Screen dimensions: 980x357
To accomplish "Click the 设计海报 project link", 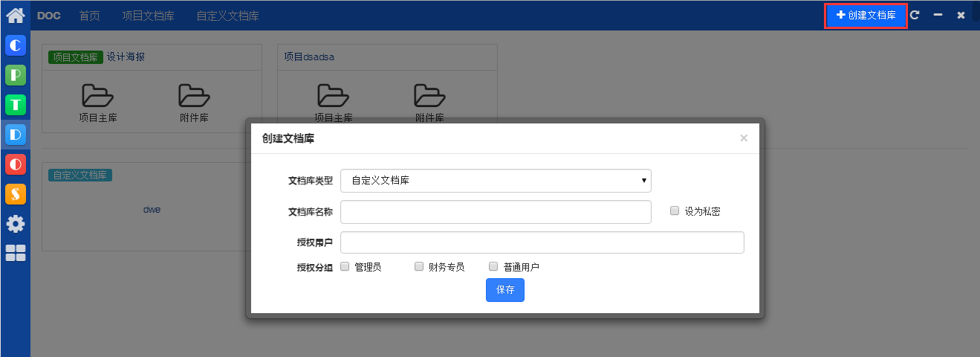I will pos(126,57).
